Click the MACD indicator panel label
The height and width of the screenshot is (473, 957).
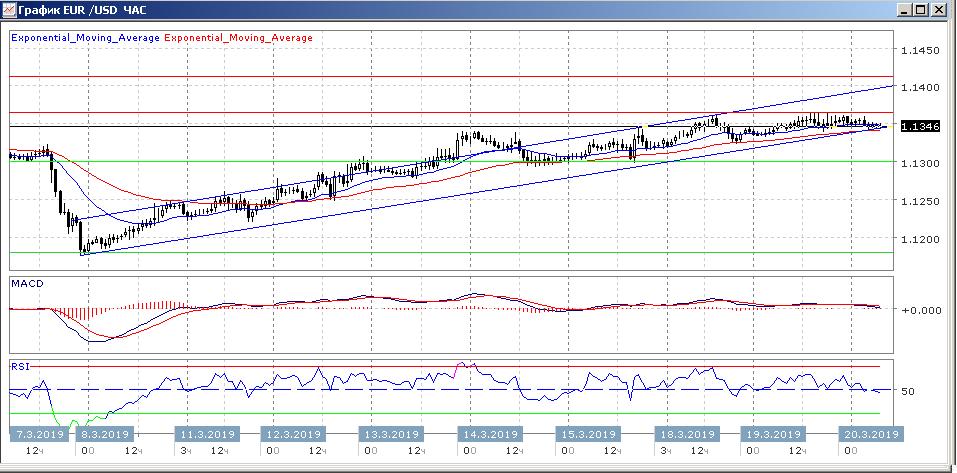pyautogui.click(x=25, y=284)
